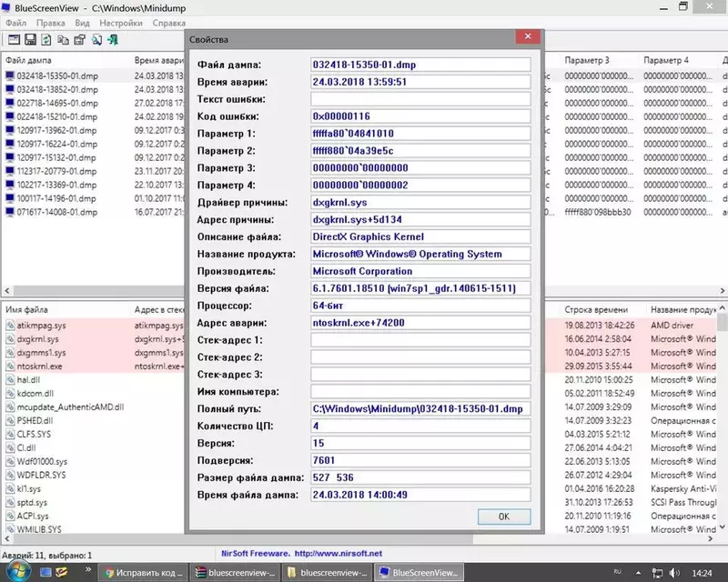Click into the Драйвер причины field
This screenshot has height=582, width=728.
coord(420,203)
